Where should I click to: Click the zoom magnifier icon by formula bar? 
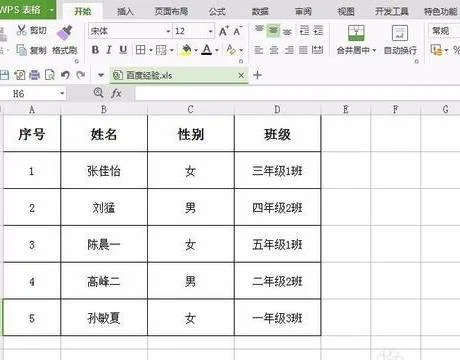coord(98,92)
